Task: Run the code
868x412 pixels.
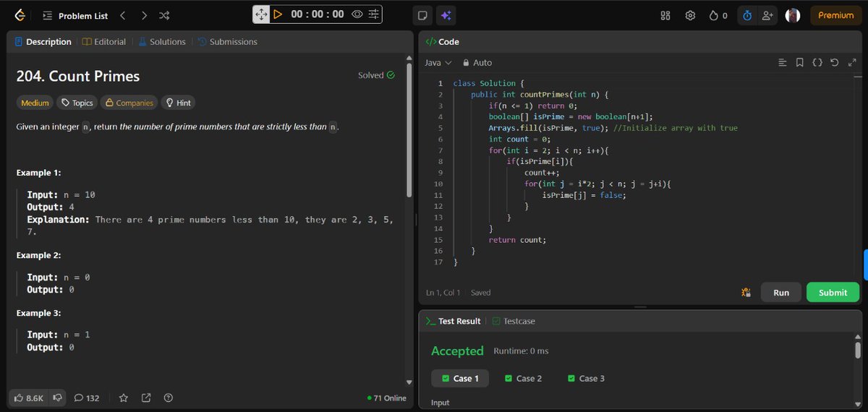Action: [x=781, y=293]
